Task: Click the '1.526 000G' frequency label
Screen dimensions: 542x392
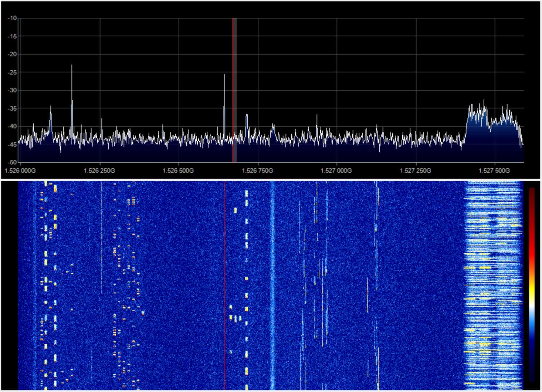Action: pyautogui.click(x=20, y=170)
